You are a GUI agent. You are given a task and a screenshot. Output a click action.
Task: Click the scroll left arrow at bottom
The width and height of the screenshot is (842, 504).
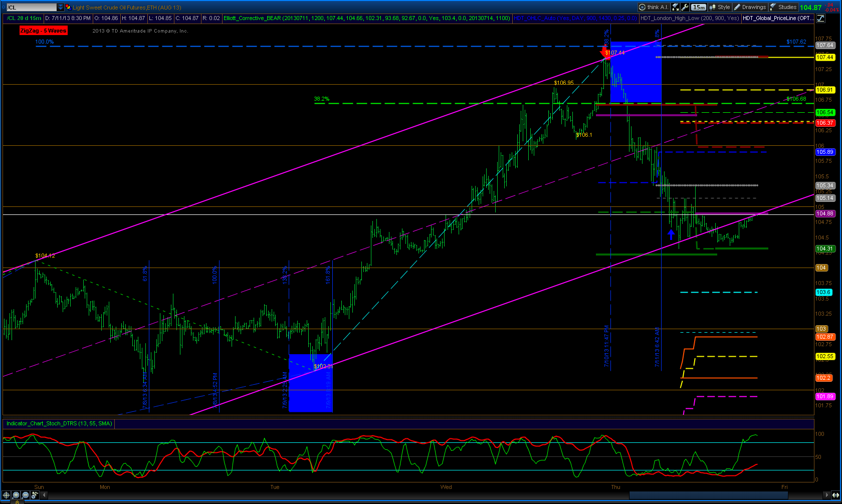pos(44,495)
